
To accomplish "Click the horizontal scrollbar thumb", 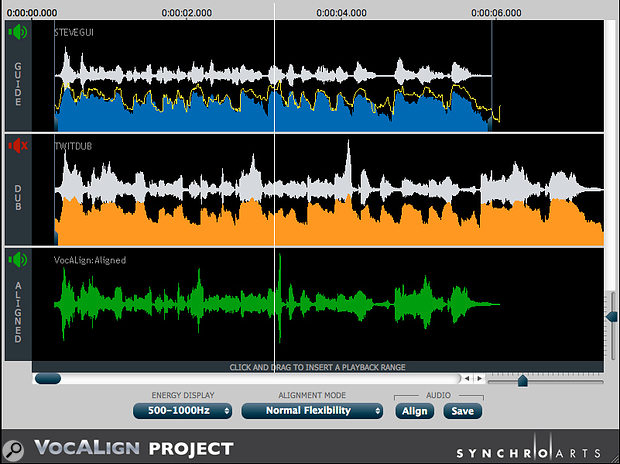I will click(x=48, y=379).
